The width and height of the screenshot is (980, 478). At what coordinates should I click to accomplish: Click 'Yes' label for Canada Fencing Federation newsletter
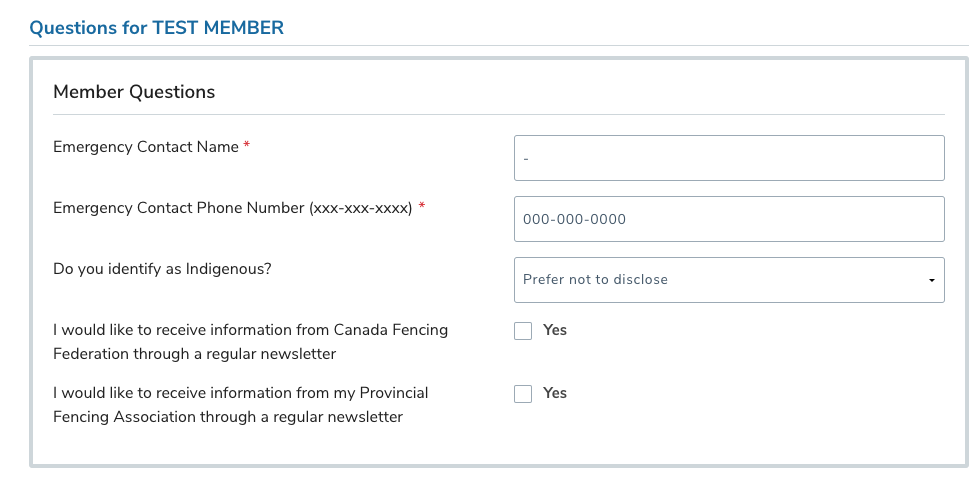[555, 330]
